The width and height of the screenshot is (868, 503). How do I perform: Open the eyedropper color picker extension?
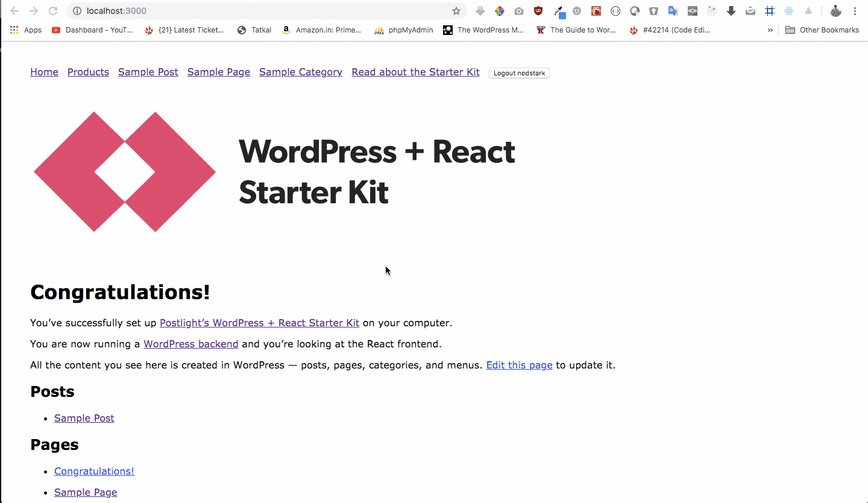click(x=559, y=11)
